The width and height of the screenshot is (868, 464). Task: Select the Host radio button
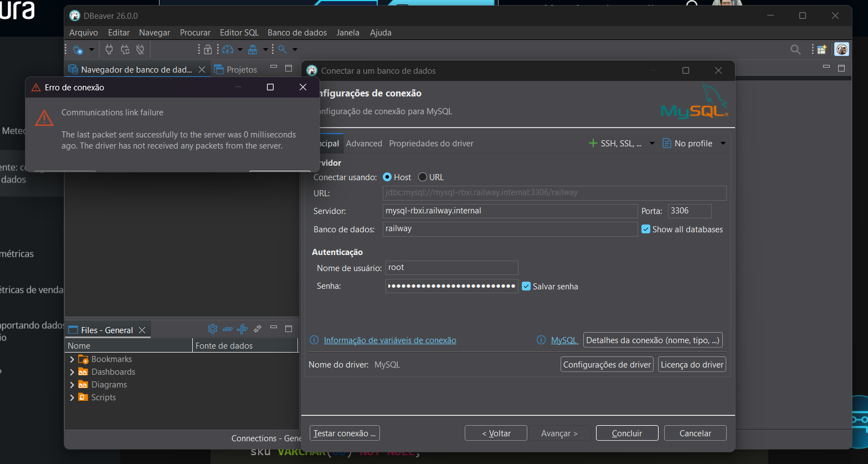[x=387, y=177]
